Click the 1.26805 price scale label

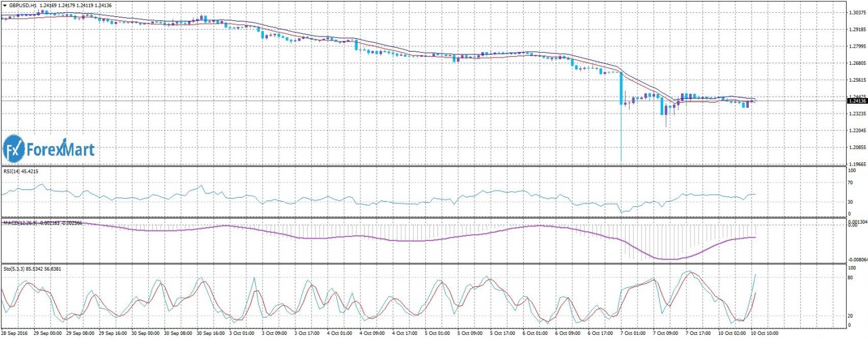856,63
